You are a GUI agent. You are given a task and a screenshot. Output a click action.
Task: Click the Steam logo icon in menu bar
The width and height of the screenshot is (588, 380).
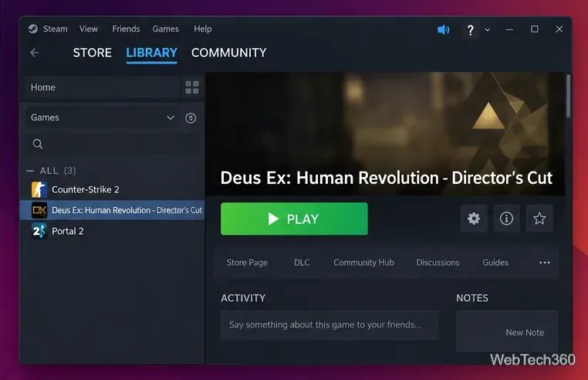point(33,29)
